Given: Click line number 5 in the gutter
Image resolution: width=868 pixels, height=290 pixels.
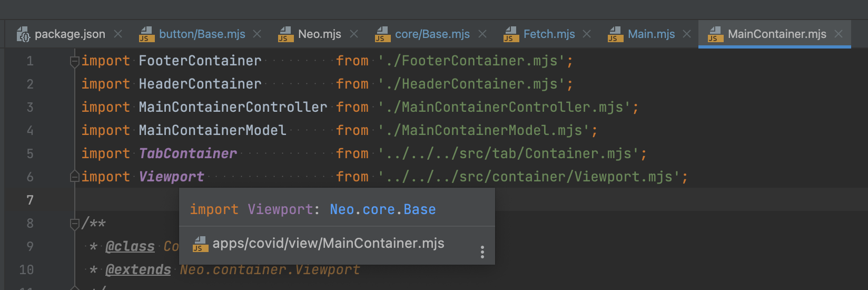Looking at the screenshot, I should click(x=30, y=154).
